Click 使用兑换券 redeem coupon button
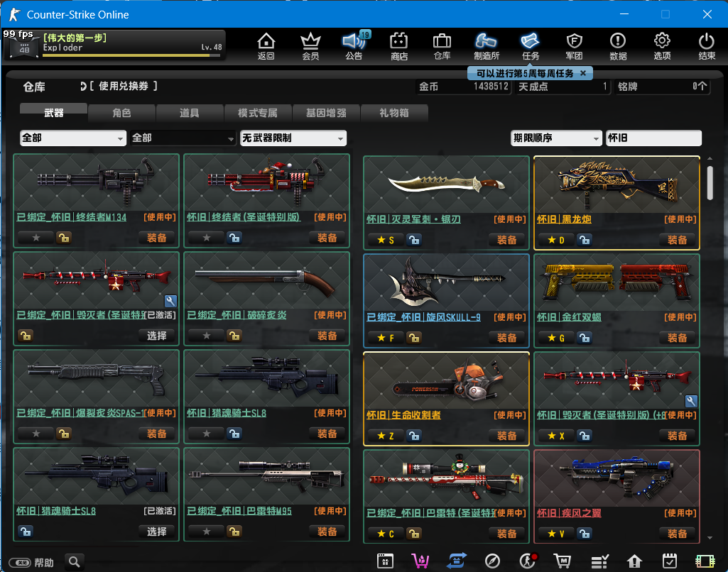Image resolution: width=728 pixels, height=572 pixels. 119,87
